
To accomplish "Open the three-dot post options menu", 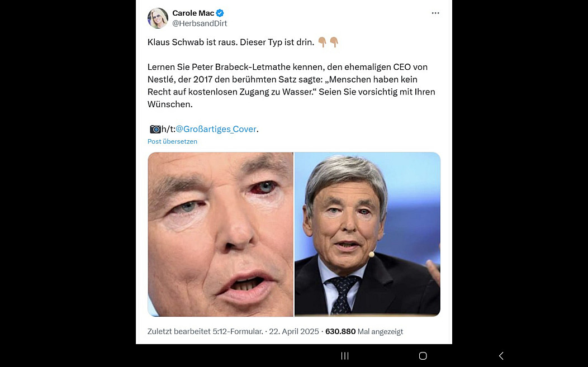I will [435, 13].
